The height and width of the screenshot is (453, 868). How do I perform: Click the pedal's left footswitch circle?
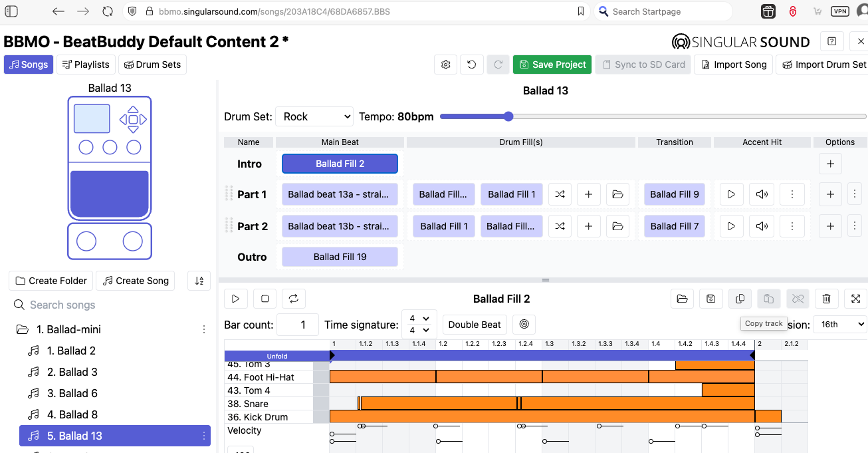[x=86, y=241]
